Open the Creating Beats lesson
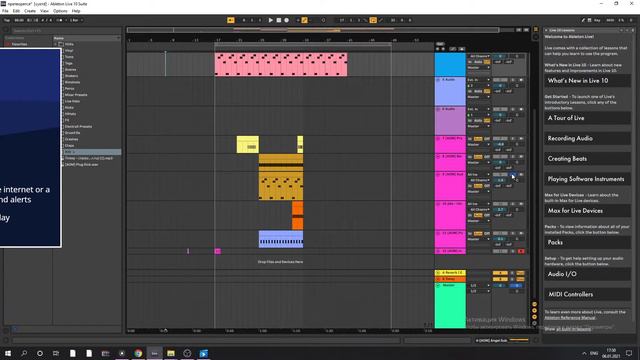The image size is (640, 360). [x=587, y=159]
